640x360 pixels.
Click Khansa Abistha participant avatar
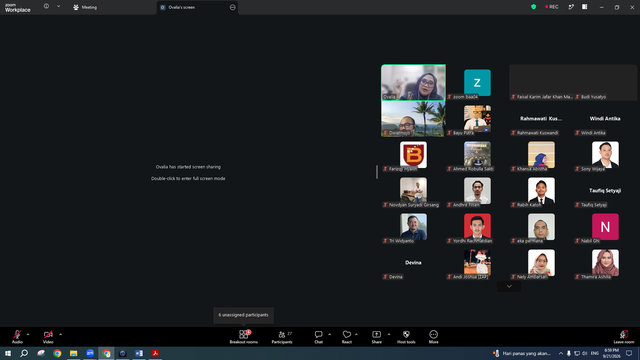point(541,155)
